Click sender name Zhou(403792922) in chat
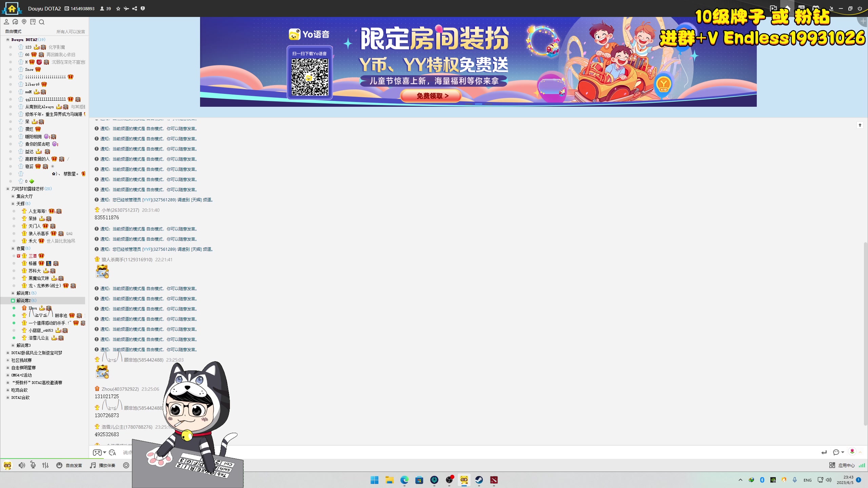 (120, 389)
